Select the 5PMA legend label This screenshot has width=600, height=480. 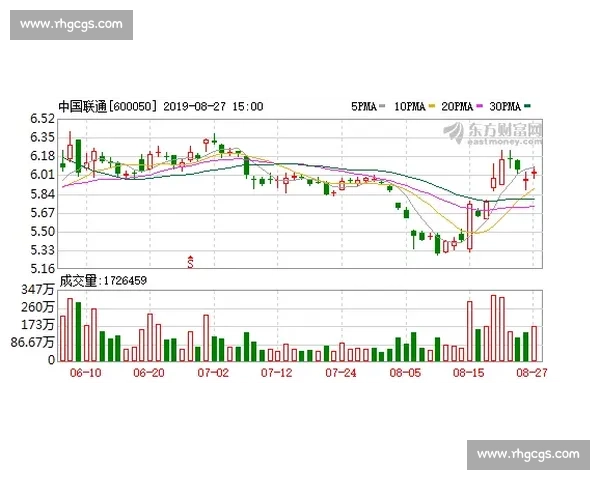364,106
